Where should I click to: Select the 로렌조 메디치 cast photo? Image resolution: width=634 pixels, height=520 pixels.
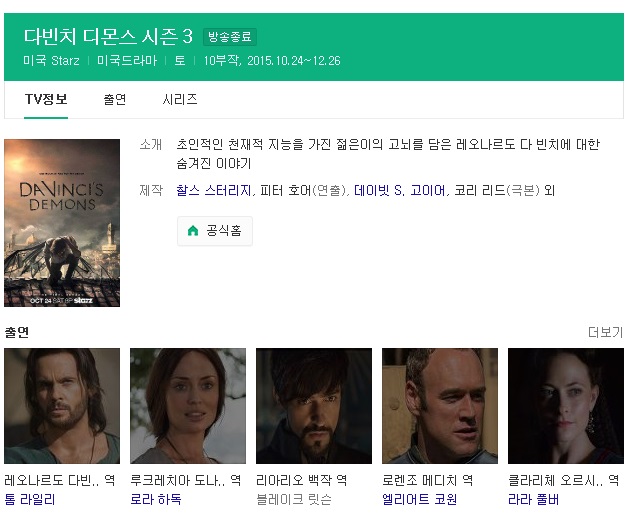pos(440,406)
